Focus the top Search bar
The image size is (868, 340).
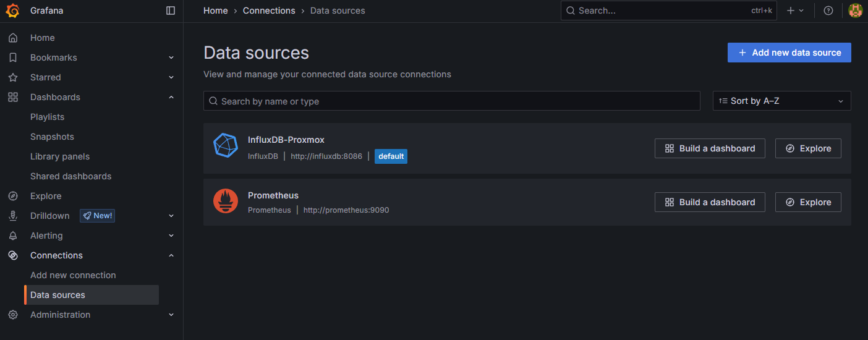pyautogui.click(x=669, y=11)
